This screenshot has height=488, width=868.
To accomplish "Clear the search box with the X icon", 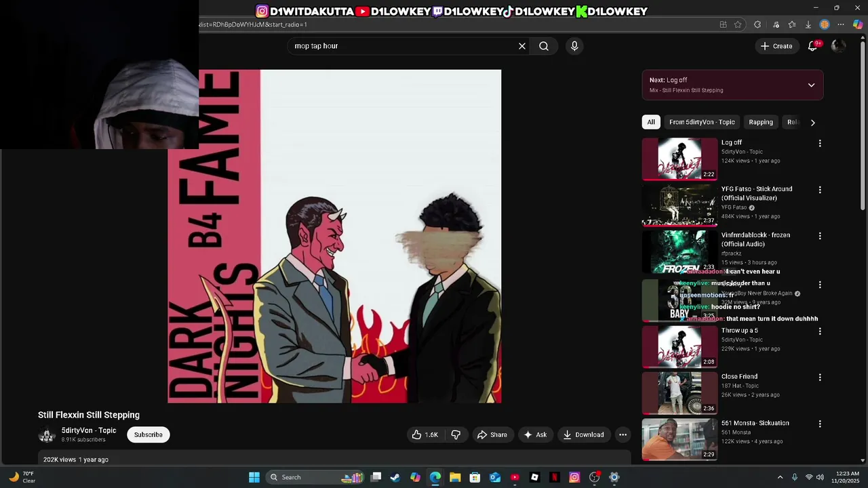I will pos(522,46).
